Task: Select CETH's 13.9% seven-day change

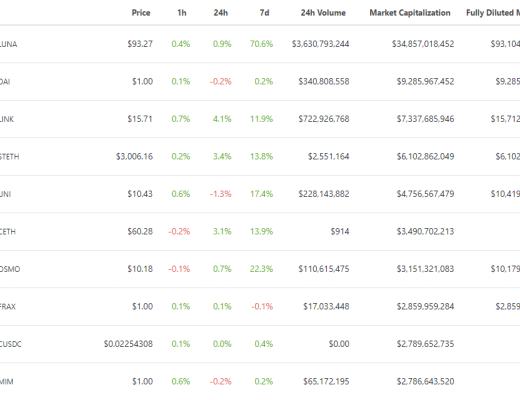Action: coord(261,231)
